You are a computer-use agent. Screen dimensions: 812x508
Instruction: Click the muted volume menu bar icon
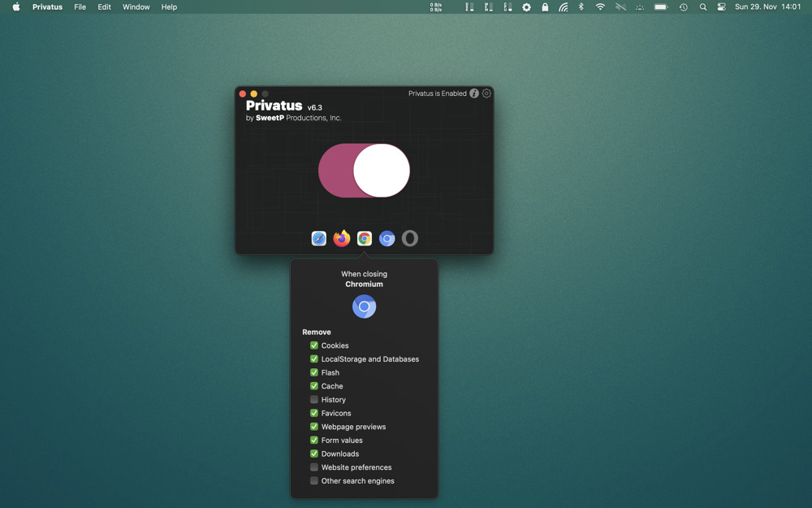point(620,7)
